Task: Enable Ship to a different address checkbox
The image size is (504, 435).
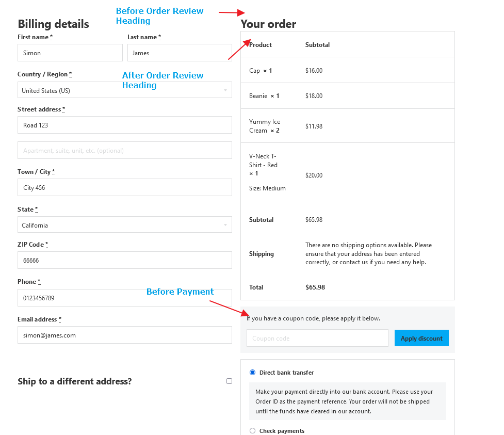Action: pos(229,381)
